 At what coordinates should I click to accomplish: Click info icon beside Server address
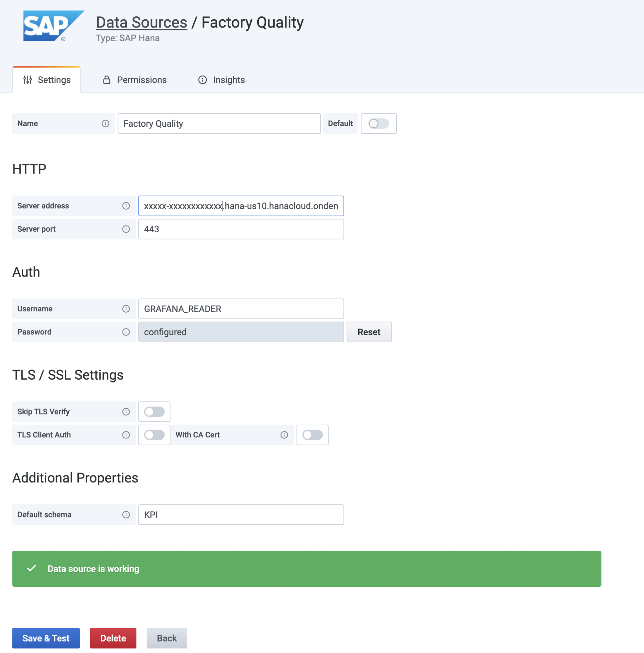coord(126,206)
